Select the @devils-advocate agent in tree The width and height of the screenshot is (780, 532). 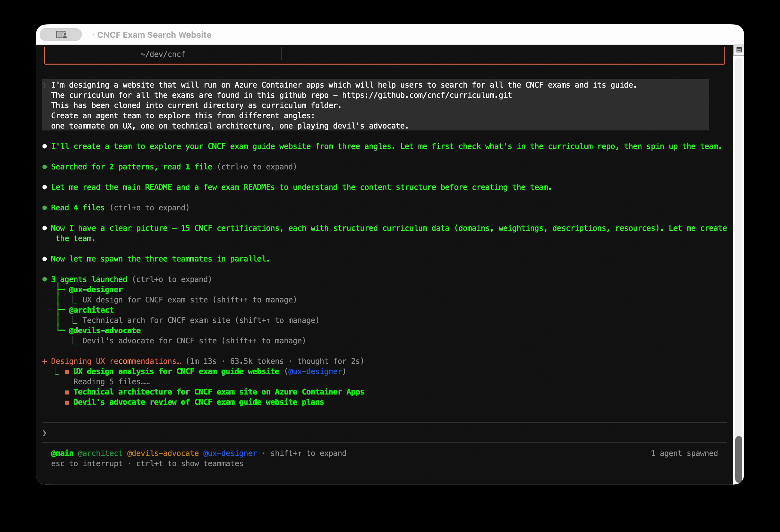coord(105,331)
